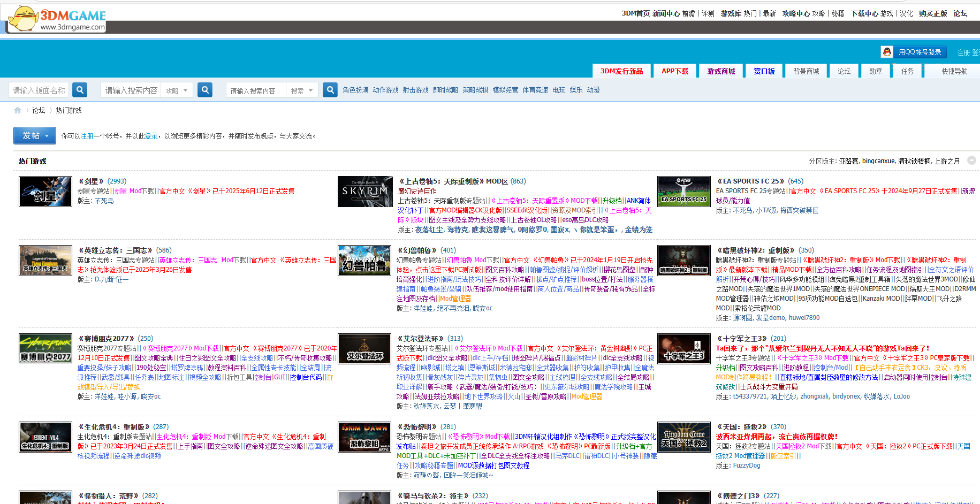Screen dimensions: 980x504
Task: Open the 剑星 game thumbnail
Action: pyautogui.click(x=45, y=192)
